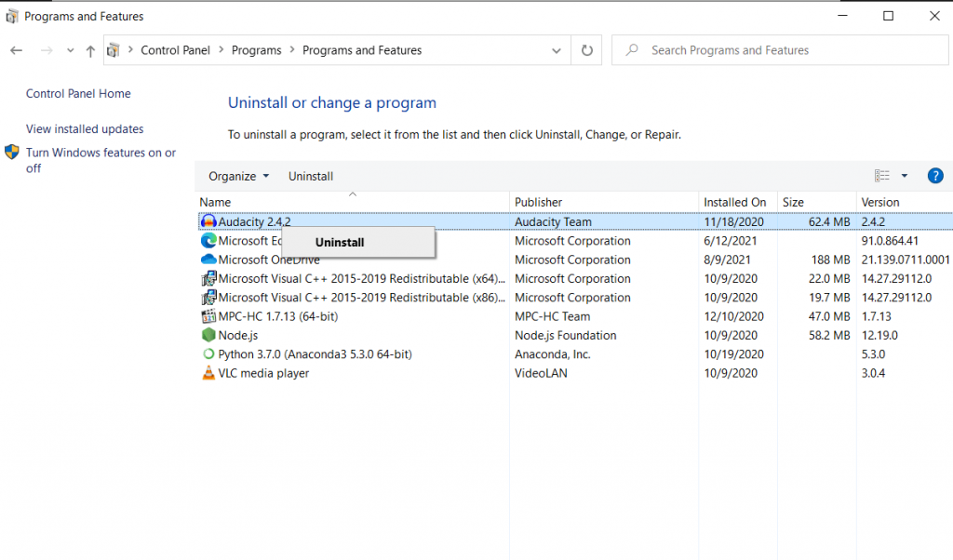
Task: Go back with the left arrow
Action: pos(17,50)
